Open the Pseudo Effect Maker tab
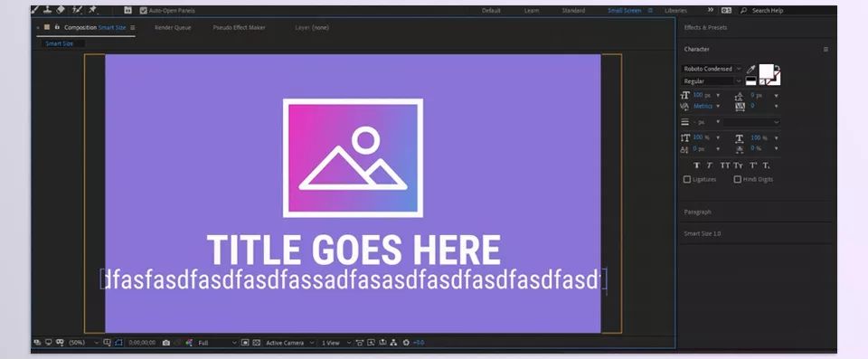Viewport: 868px width, 359px height. coord(239,28)
